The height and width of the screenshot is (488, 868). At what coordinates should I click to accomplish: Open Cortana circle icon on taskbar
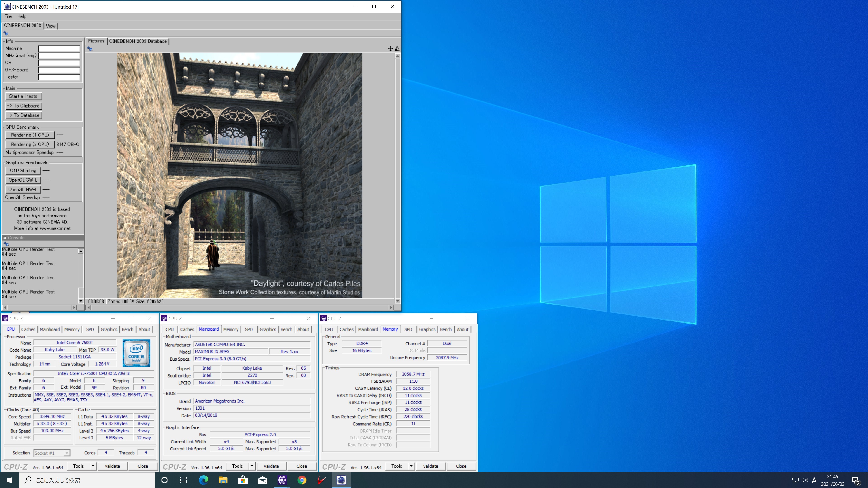[164, 480]
